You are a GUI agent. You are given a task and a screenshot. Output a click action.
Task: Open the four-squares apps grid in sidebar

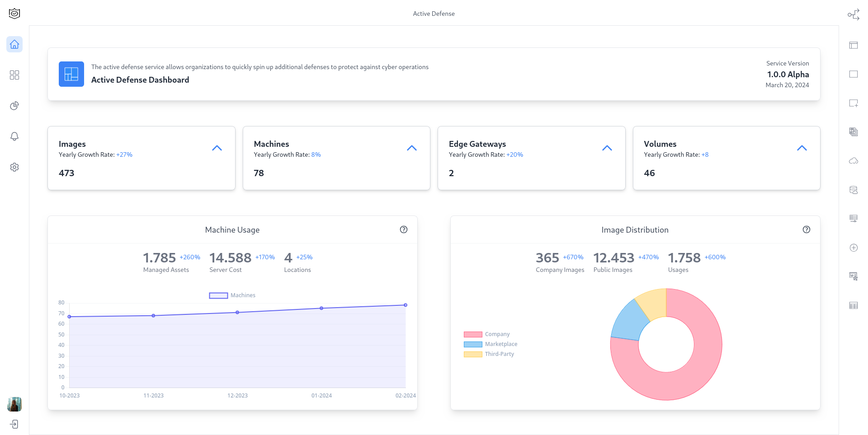(x=14, y=75)
